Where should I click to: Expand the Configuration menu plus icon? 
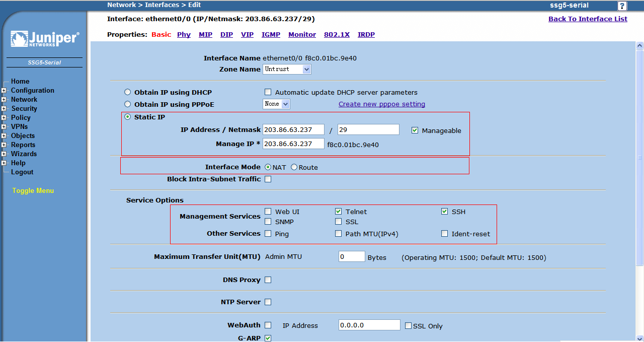pyautogui.click(x=4, y=91)
